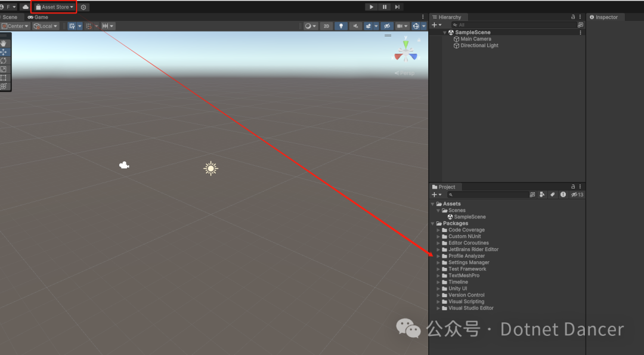644x355 pixels.
Task: Toggle the grid snapping increment icon
Action: (89, 26)
